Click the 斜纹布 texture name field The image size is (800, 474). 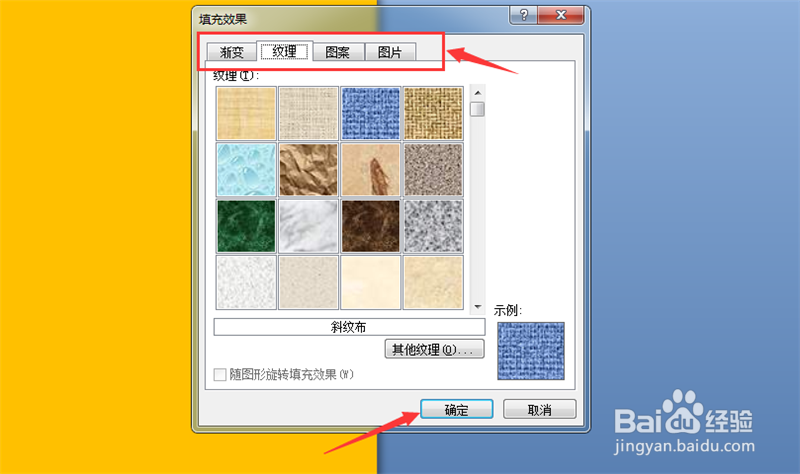coord(349,327)
